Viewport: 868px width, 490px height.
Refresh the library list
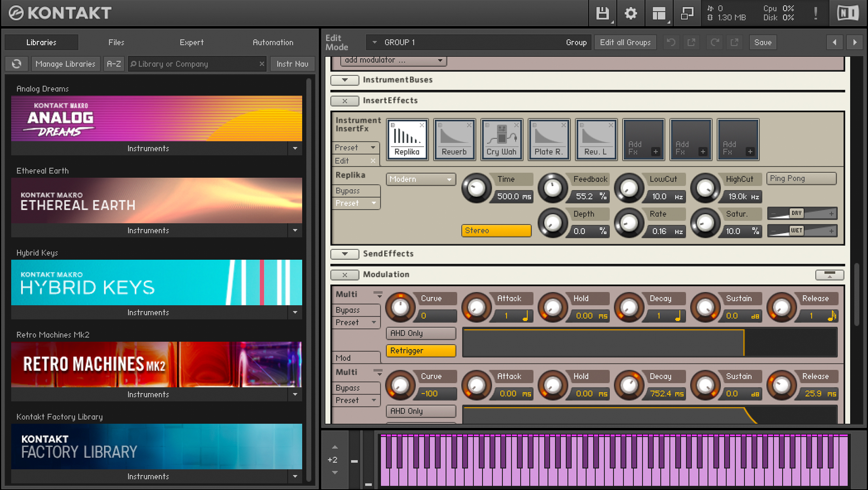16,64
